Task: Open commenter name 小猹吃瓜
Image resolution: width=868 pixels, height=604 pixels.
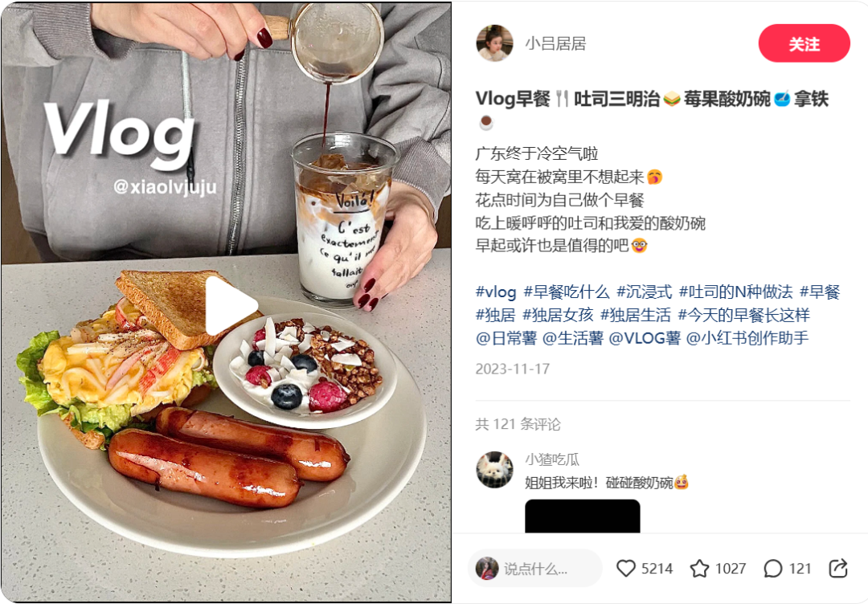Action: tap(552, 459)
